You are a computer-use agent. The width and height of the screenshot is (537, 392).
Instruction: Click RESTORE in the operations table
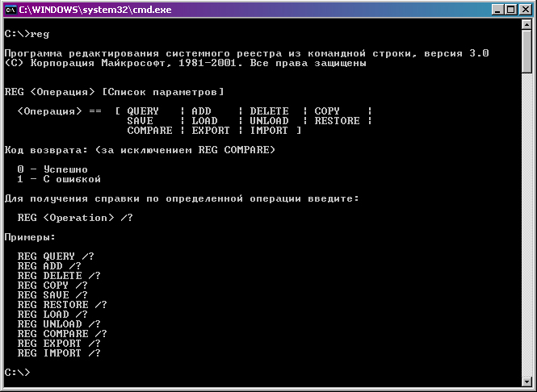click(337, 121)
